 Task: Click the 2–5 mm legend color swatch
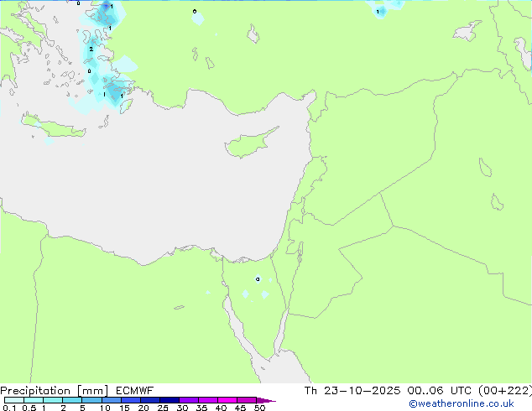click(x=72, y=400)
